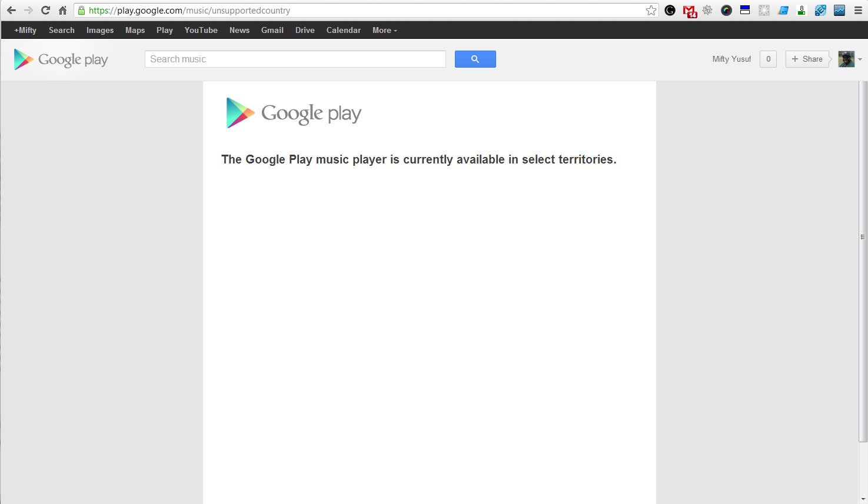Expand the account dropdown arrow
The height and width of the screenshot is (504, 868).
click(860, 59)
